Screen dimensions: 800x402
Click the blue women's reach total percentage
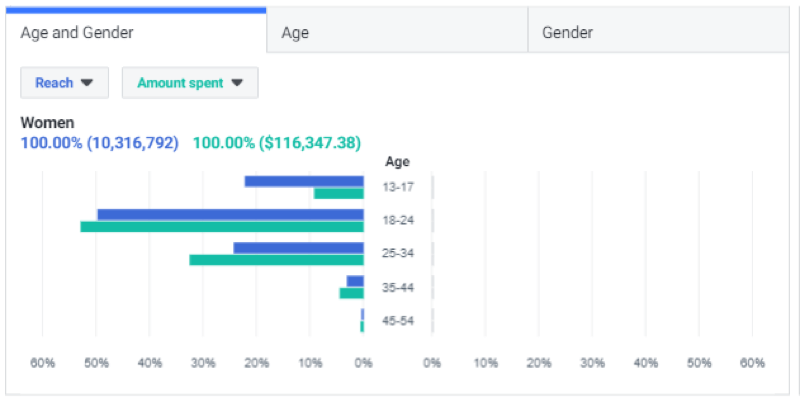coord(99,143)
